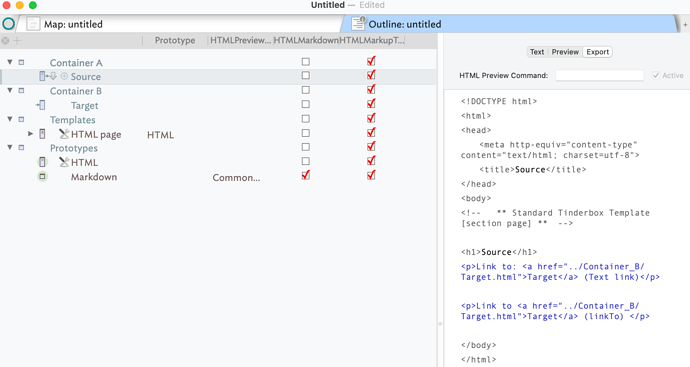Click the Prototype column header
The height and width of the screenshot is (367, 690).
[175, 40]
